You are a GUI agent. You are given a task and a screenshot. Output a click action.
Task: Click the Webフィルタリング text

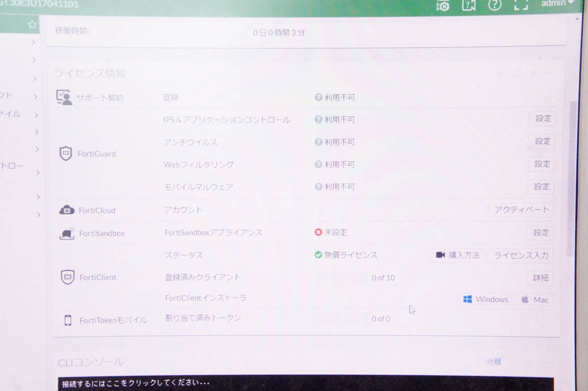coord(199,164)
